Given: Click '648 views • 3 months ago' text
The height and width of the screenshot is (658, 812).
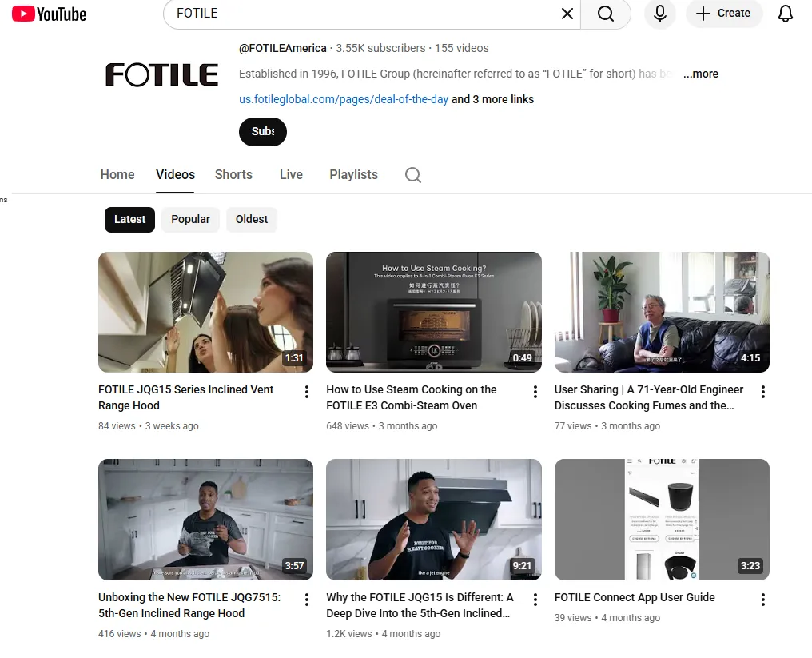Looking at the screenshot, I should click(382, 426).
